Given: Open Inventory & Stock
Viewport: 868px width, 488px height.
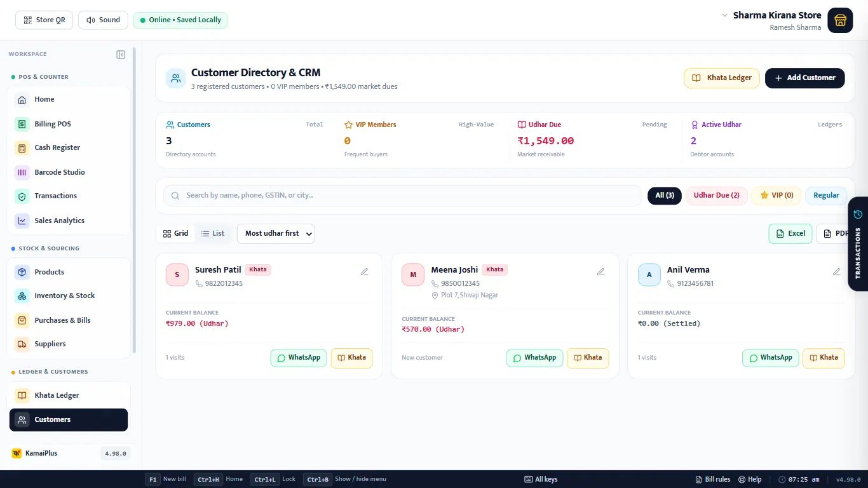Looking at the screenshot, I should click(69, 296).
